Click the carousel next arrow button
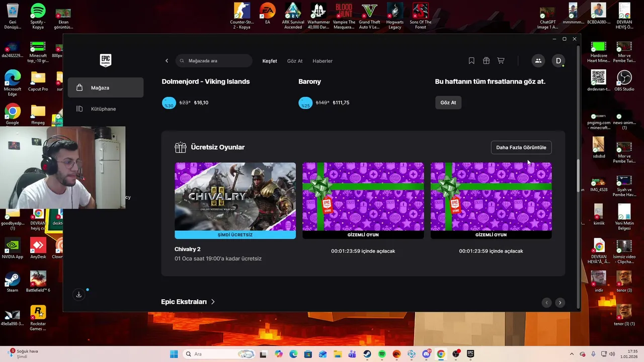The image size is (644, 362). (x=560, y=303)
